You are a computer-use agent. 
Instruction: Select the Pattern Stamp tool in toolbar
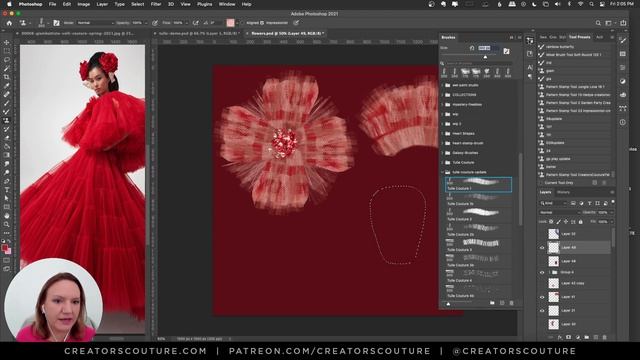click(7, 120)
